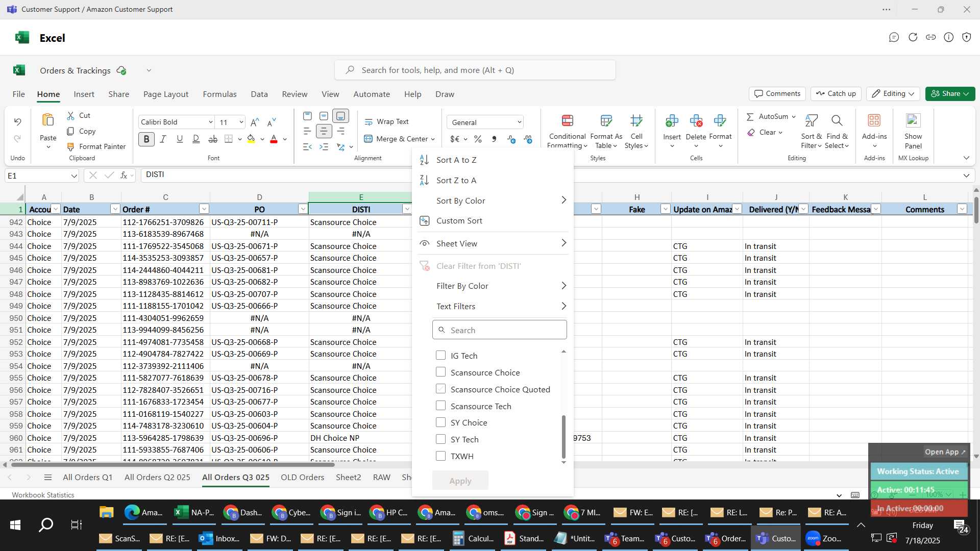Expand the Sheet View submenu

(563, 243)
